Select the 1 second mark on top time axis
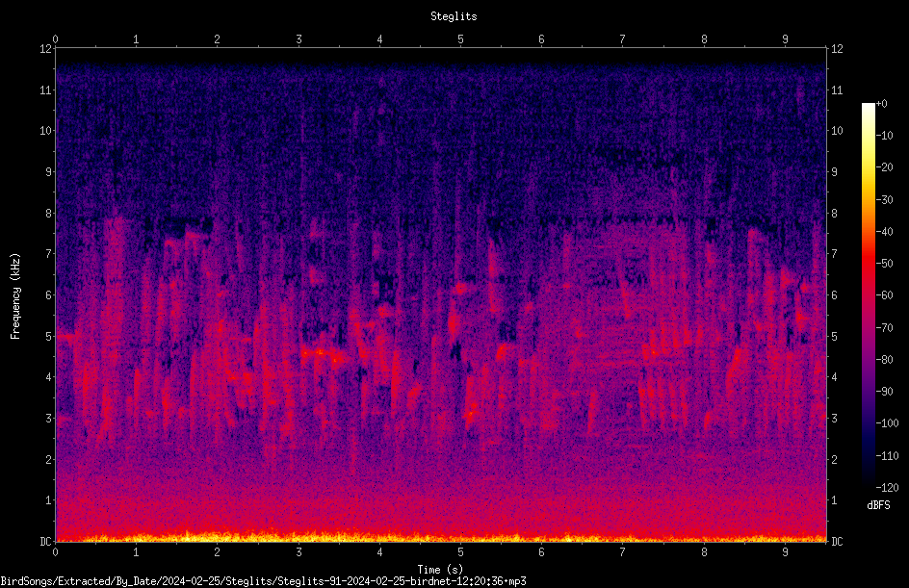The height and width of the screenshot is (588, 909). tap(136, 39)
